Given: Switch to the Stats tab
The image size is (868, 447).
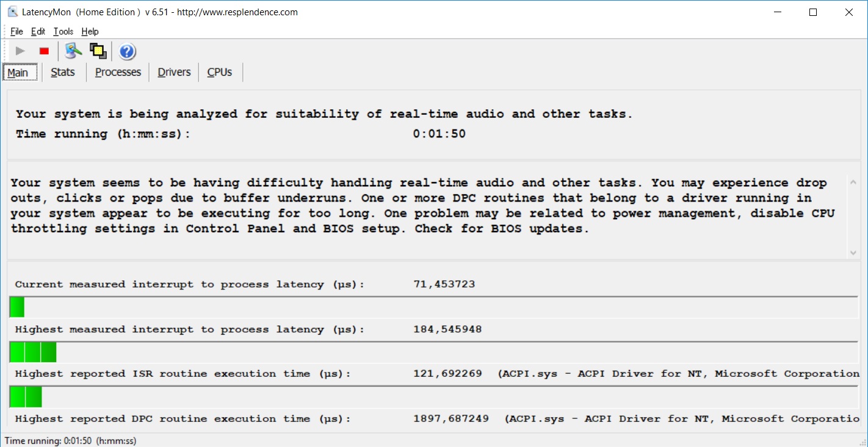Looking at the screenshot, I should (x=63, y=72).
